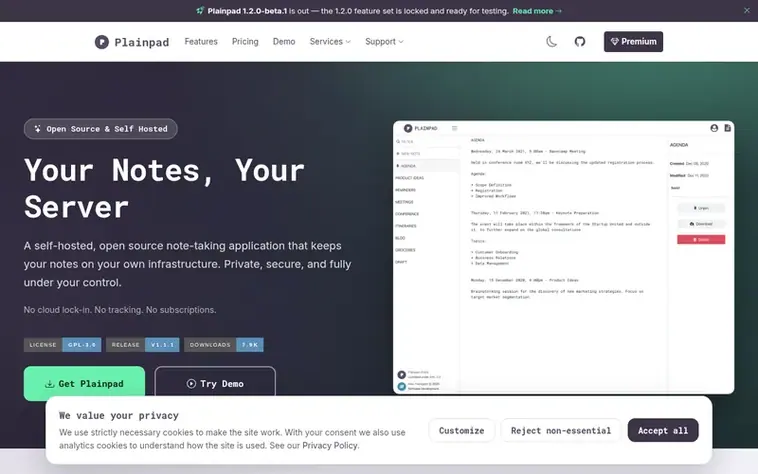Viewport: 758px width, 474px height.
Task: Click the Plainpad wordmark text in navbar
Action: pos(142,42)
